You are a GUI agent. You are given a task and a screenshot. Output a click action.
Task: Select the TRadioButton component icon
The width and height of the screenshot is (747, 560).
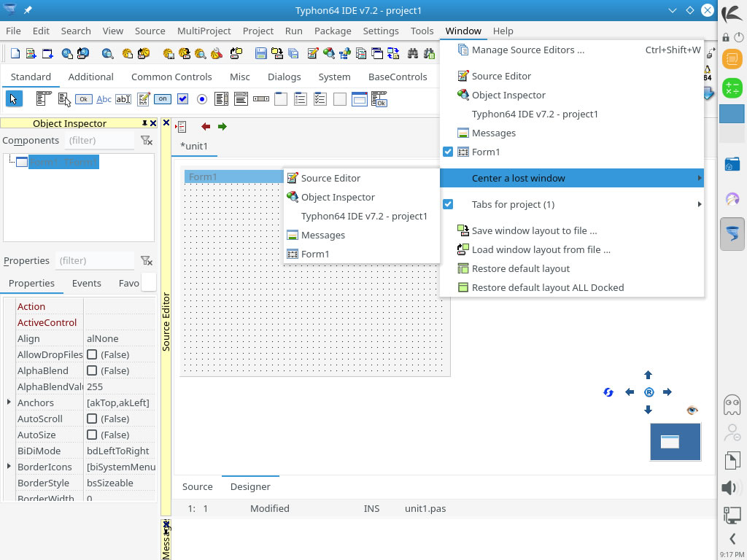pyautogui.click(x=202, y=99)
